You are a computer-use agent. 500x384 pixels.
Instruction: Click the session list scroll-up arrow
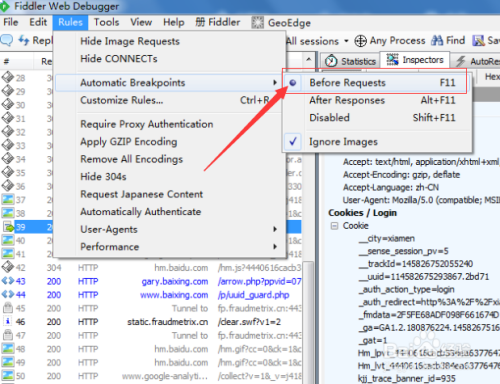pyautogui.click(x=309, y=60)
